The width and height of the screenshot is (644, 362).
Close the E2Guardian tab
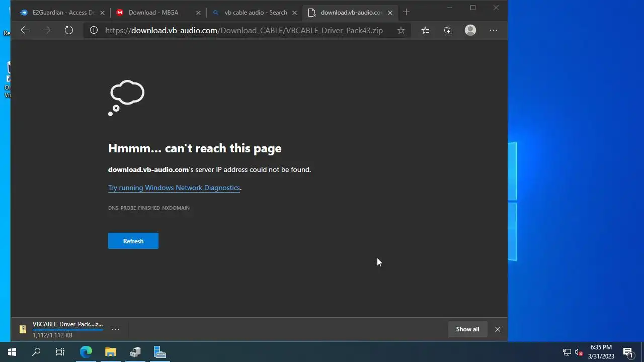[103, 13]
